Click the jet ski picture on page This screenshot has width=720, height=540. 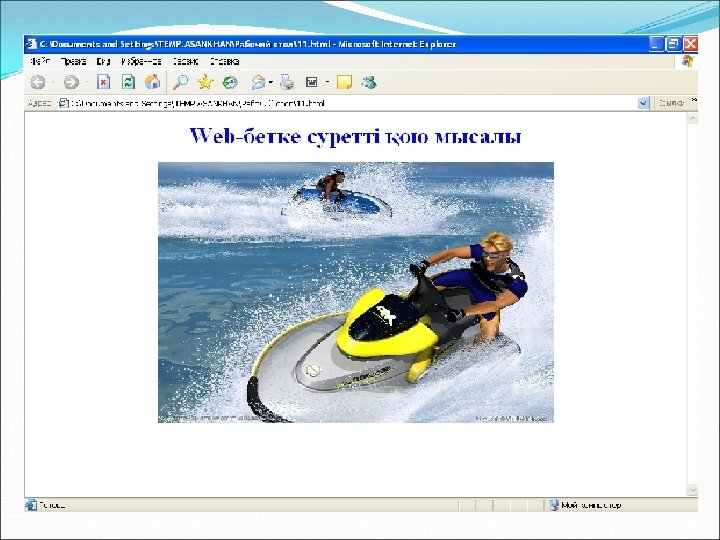[356, 292]
